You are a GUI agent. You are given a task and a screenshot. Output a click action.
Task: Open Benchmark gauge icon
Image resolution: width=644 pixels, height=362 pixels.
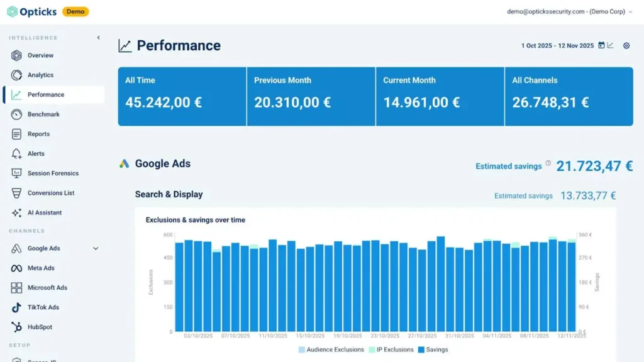(16, 114)
